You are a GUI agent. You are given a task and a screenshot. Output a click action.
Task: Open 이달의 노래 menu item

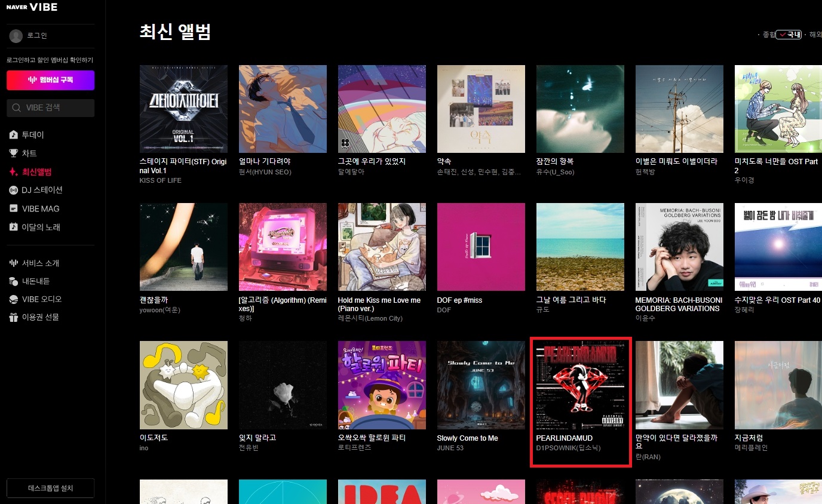click(x=41, y=228)
